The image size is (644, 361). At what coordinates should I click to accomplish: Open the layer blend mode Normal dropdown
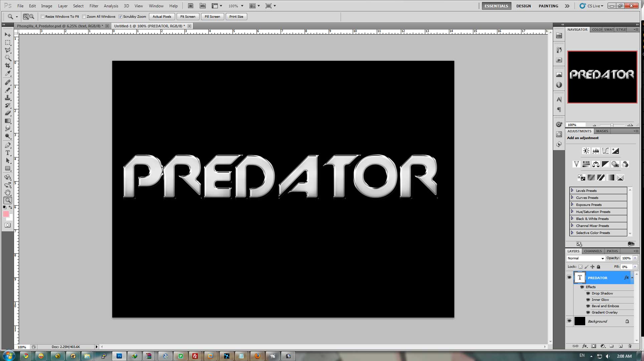coord(586,258)
